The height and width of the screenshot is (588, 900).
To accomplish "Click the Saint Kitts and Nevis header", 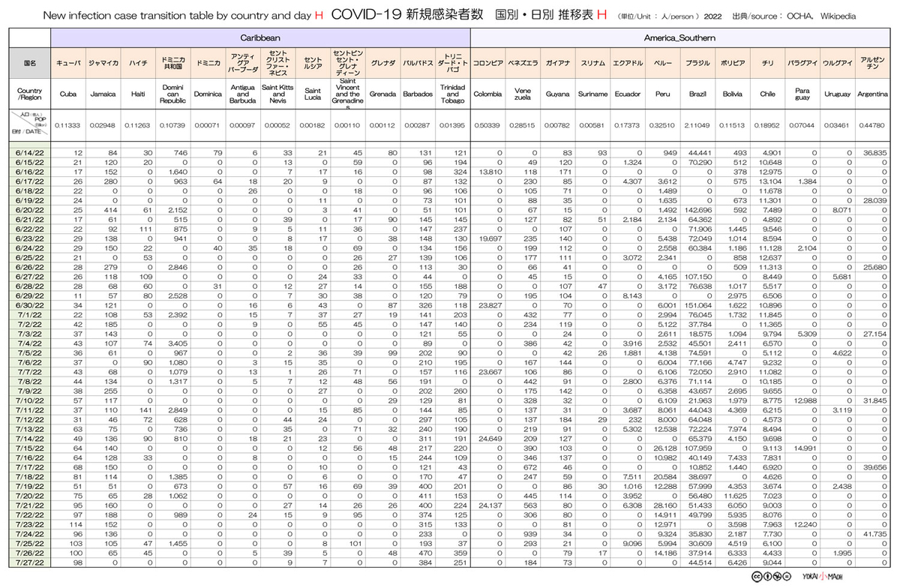I will tap(277, 94).
